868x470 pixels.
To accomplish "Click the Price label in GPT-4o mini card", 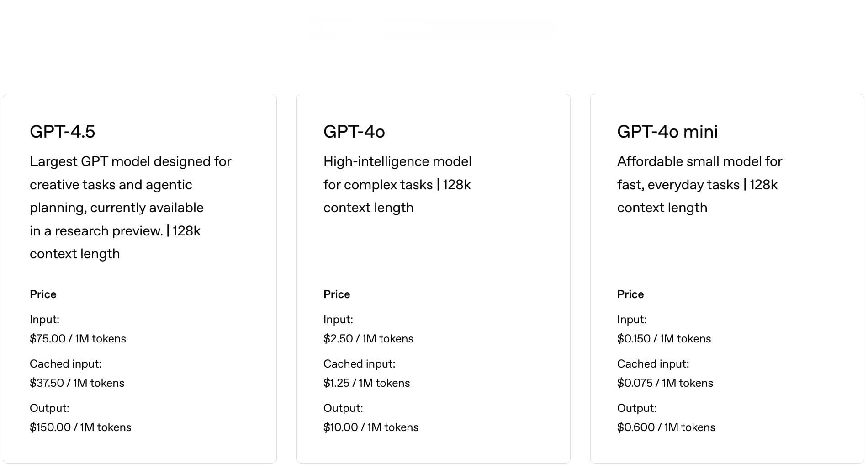I will [630, 294].
